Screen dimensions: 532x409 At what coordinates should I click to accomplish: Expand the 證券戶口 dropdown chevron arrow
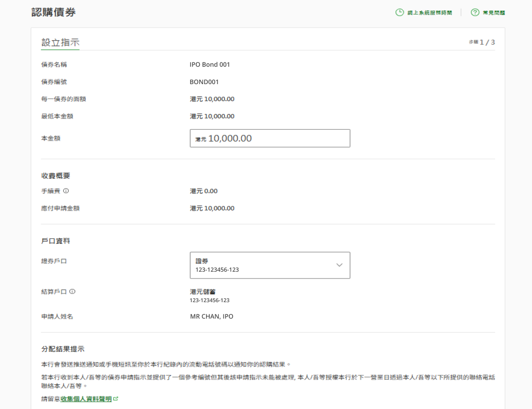coord(339,265)
